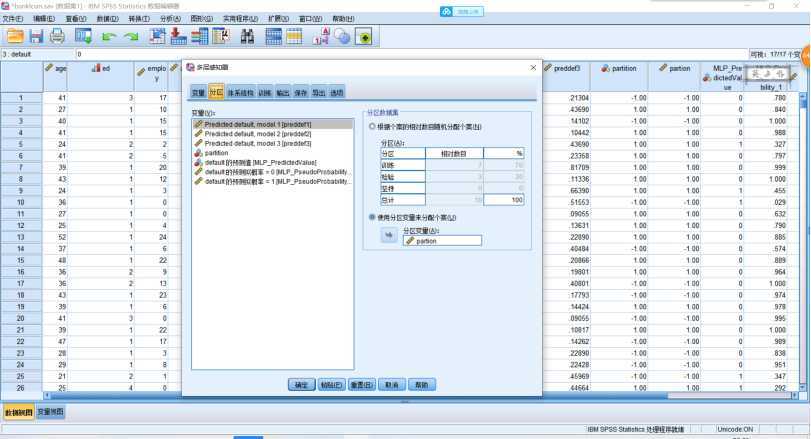Select the 'partition' variable in the list

click(273, 153)
